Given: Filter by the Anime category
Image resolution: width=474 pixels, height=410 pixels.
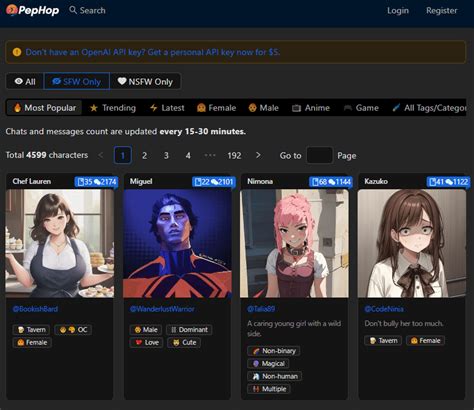Looking at the screenshot, I should (x=311, y=108).
